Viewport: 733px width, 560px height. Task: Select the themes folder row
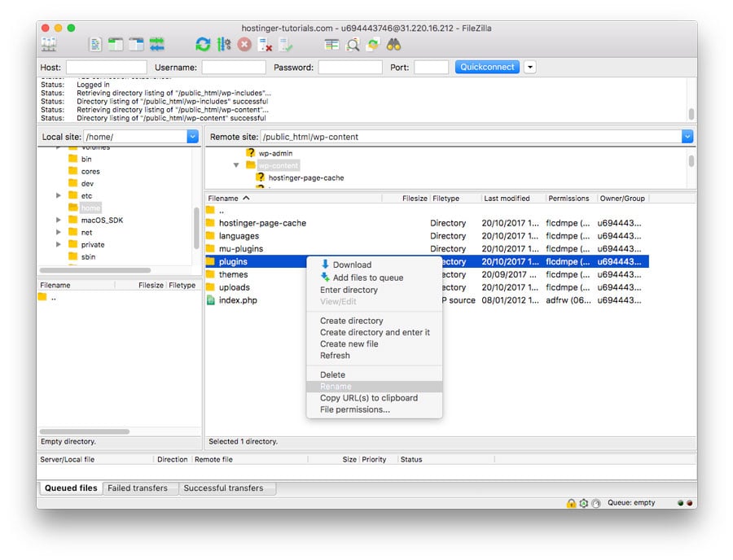pos(427,274)
